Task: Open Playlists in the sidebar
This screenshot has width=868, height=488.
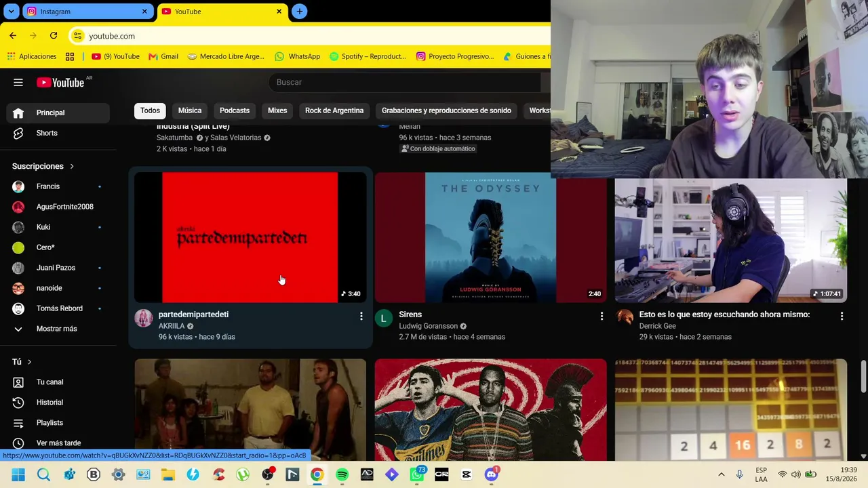Action: [x=58, y=423]
